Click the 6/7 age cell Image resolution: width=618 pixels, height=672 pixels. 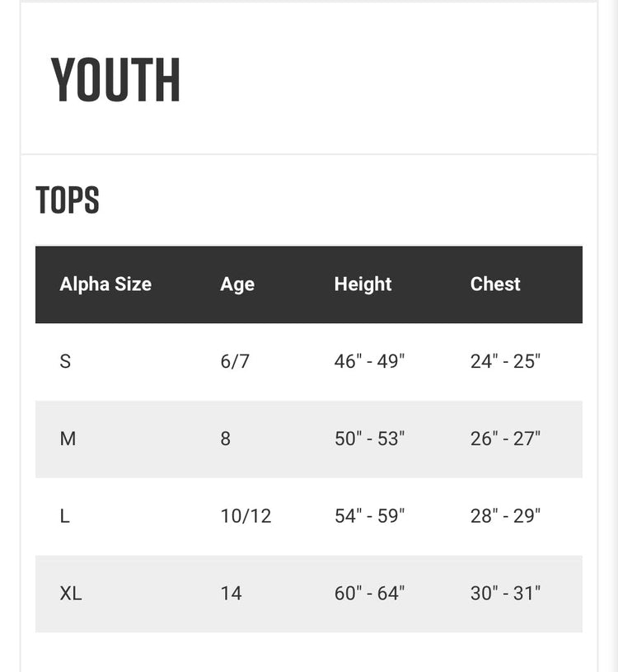235,361
